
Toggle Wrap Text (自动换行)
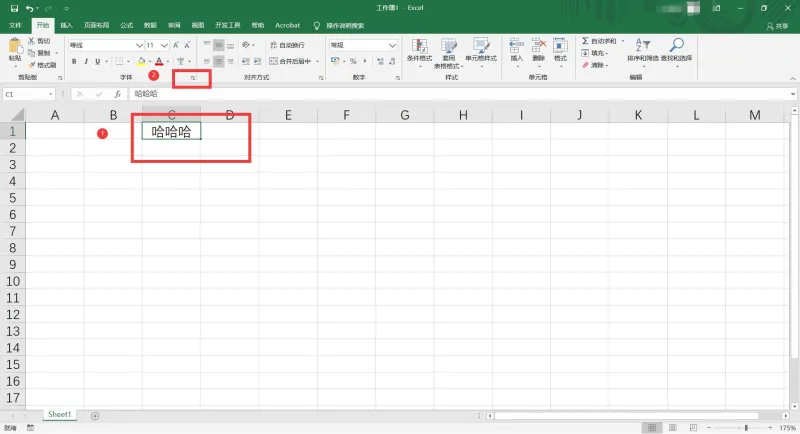point(287,45)
